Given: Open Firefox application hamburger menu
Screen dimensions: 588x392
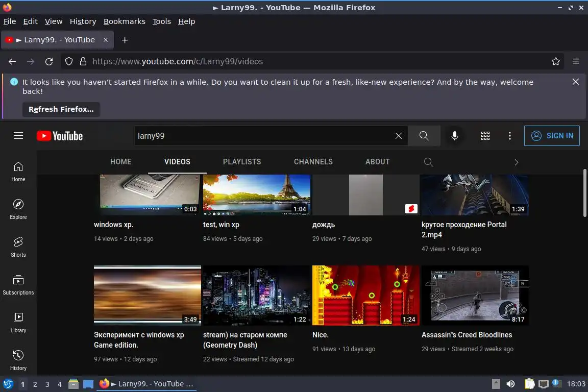Looking at the screenshot, I should coord(576,61).
